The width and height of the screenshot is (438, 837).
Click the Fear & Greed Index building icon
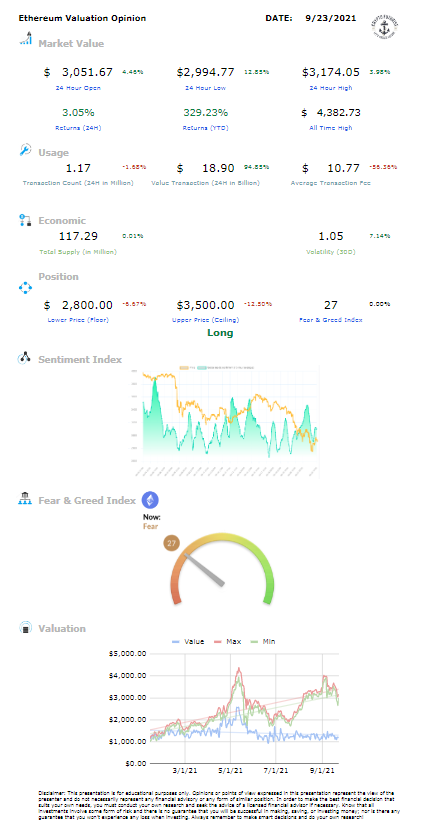pos(25,499)
